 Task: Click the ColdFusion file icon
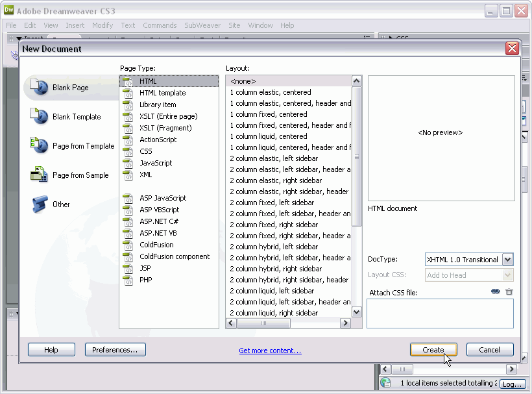pyautogui.click(x=128, y=245)
